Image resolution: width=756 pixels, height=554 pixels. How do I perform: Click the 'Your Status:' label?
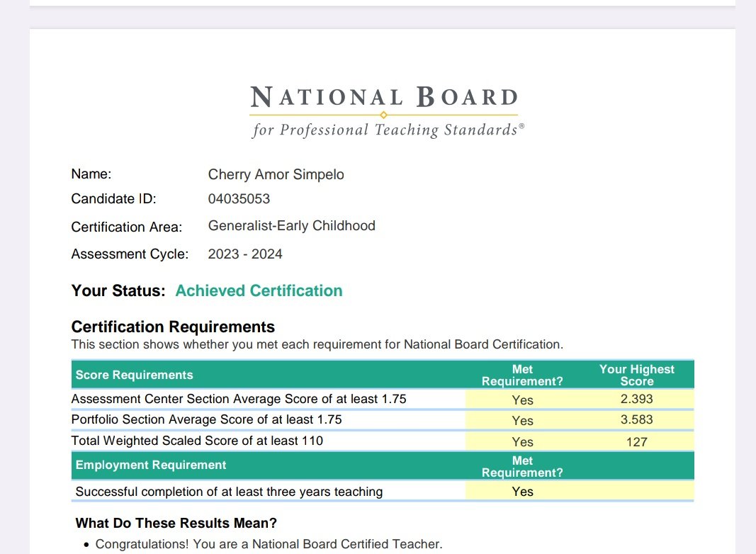(x=118, y=290)
